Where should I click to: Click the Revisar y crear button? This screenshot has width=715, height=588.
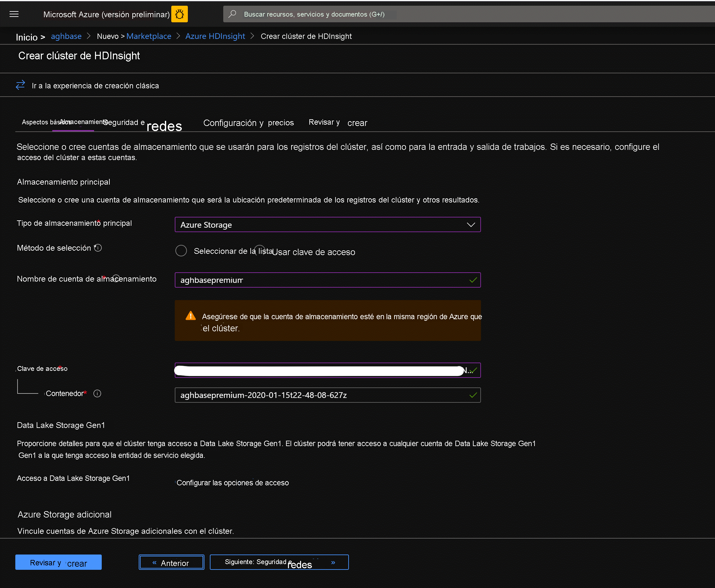tap(58, 562)
